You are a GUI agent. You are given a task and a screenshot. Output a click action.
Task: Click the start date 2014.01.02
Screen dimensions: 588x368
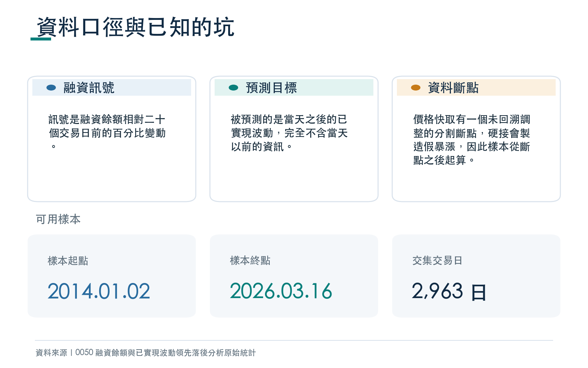click(x=99, y=291)
